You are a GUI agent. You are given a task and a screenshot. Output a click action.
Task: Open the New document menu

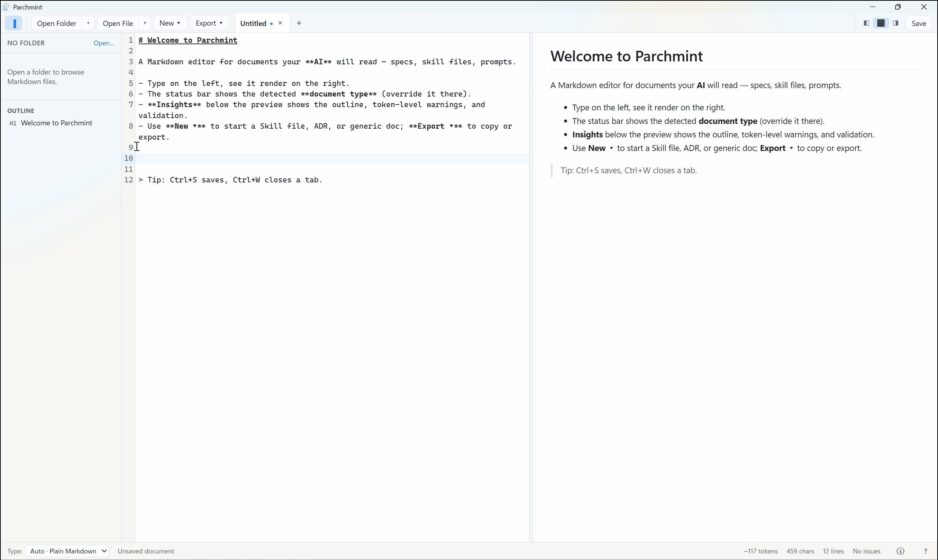coord(170,23)
